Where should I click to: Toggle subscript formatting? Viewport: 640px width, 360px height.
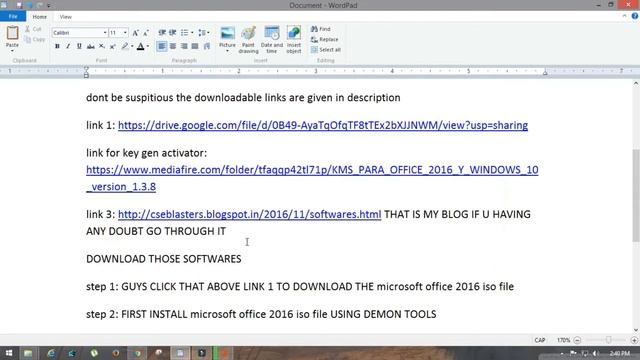102,47
